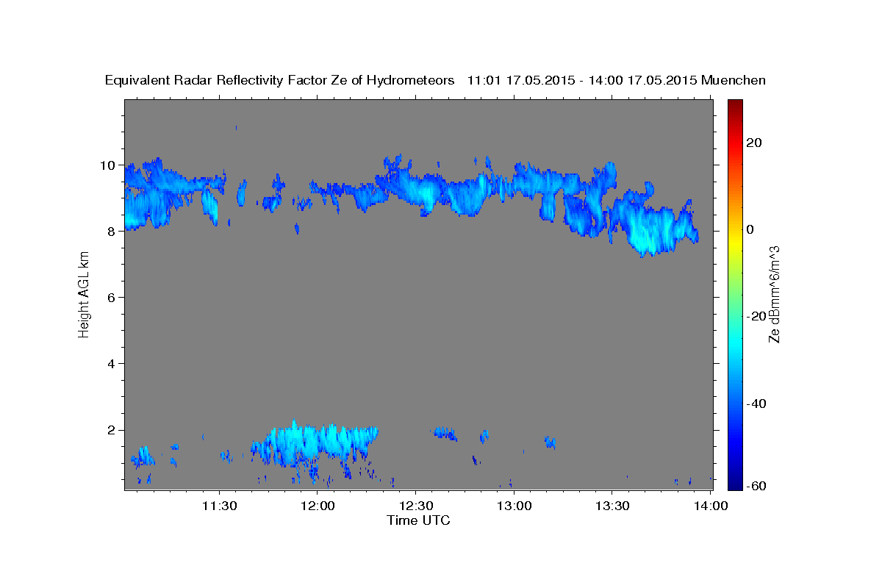This screenshot has width=882, height=588.
Task: Click the '20' colorbar tick label
Action: (x=754, y=143)
